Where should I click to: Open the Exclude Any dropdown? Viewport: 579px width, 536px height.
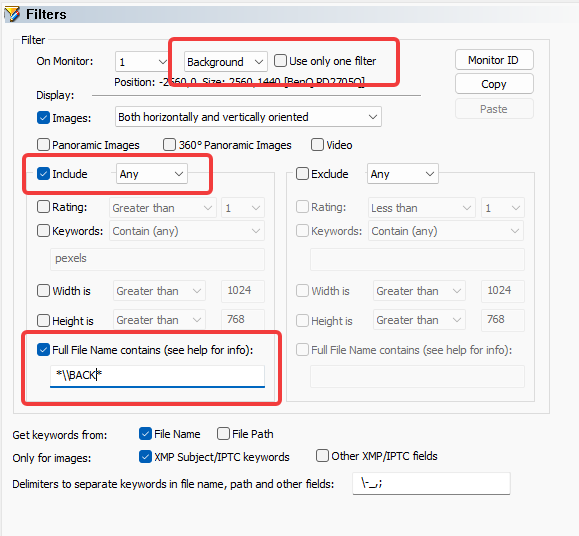[402, 173]
